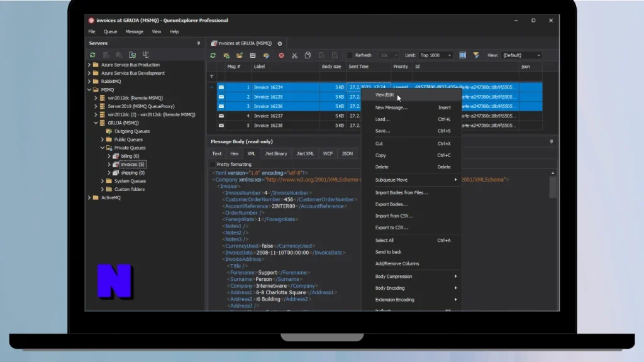
Task: Switch to the WCF body tab
Action: pyautogui.click(x=328, y=153)
